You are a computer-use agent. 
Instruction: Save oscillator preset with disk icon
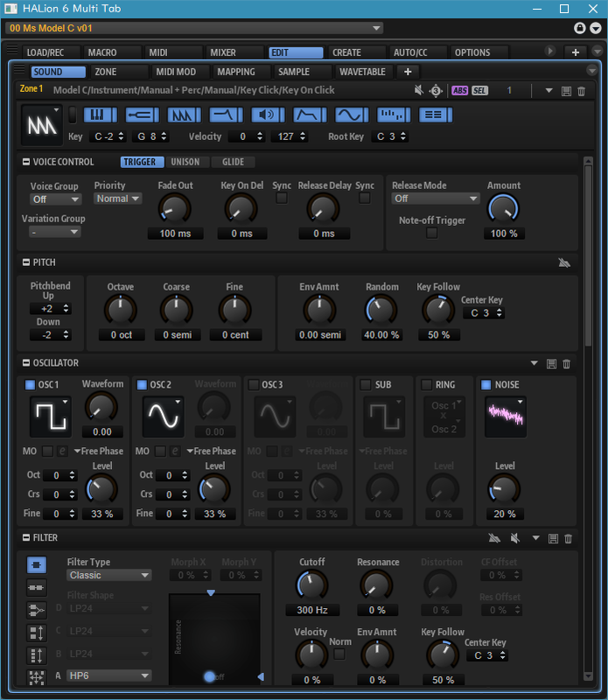point(551,364)
